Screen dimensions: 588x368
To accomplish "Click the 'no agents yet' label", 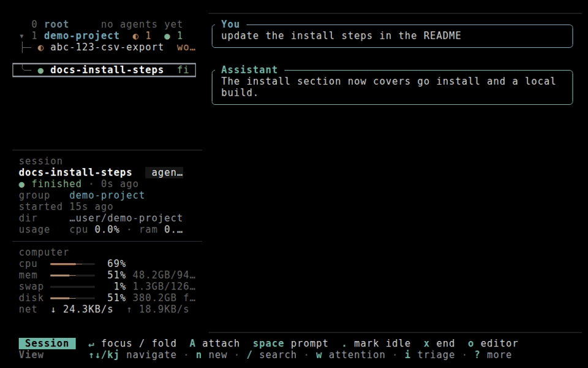I will pyautogui.click(x=141, y=25).
